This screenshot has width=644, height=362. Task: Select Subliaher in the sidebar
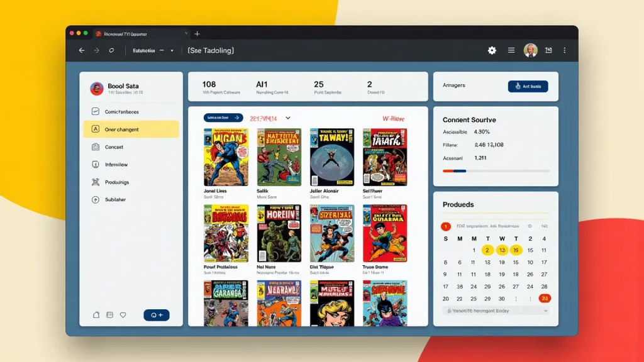131,199
